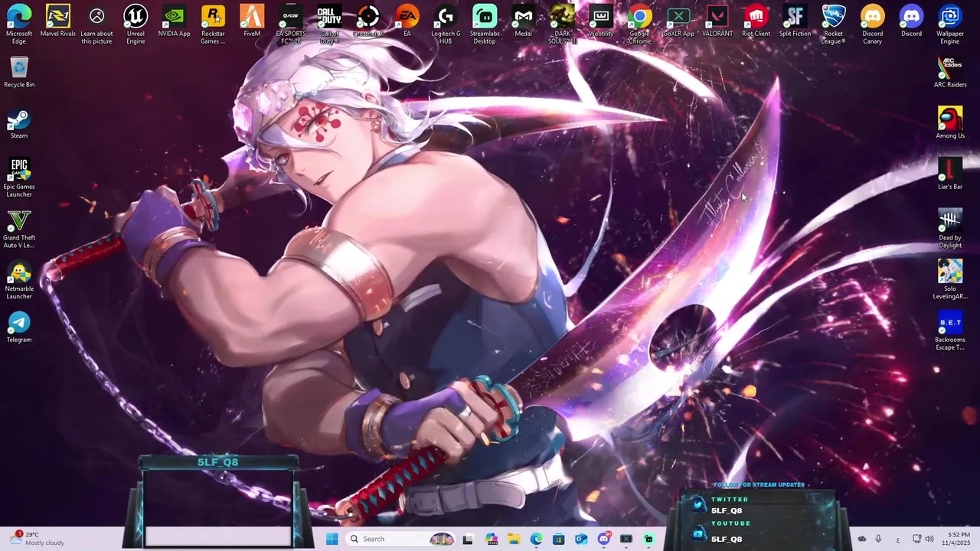Screen dimensions: 980x551
Task: Launch Marvel Rivals from desktop
Action: 58,21
